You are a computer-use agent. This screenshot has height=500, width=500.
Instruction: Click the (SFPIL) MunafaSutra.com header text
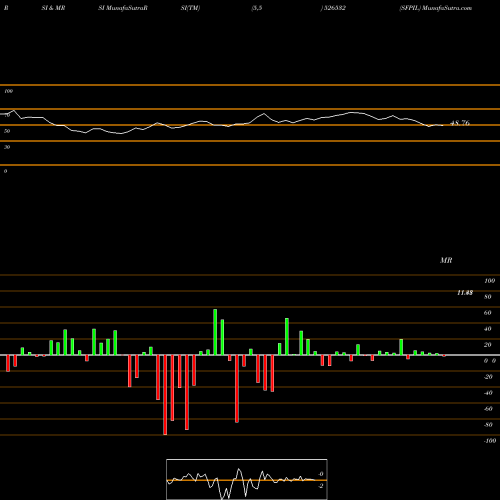pyautogui.click(x=436, y=8)
